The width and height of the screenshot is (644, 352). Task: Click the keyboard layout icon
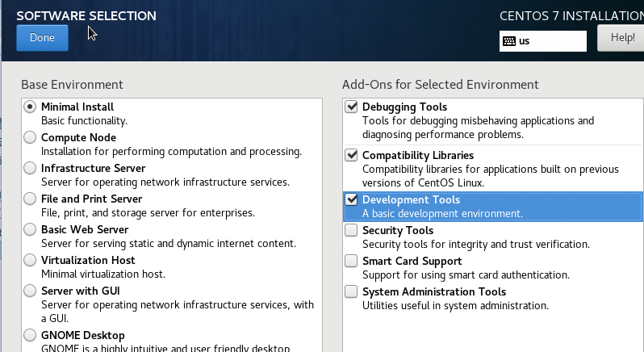point(508,40)
